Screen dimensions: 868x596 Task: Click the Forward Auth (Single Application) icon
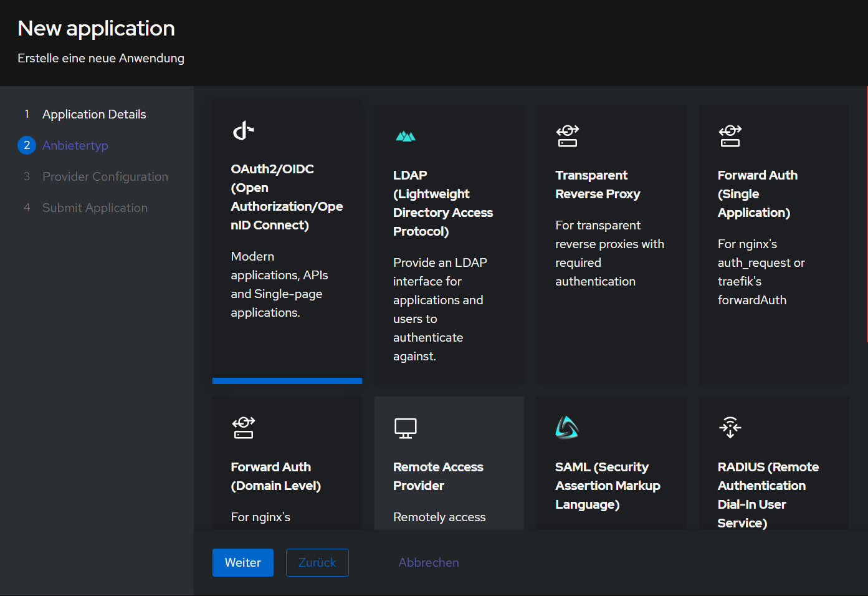click(730, 136)
